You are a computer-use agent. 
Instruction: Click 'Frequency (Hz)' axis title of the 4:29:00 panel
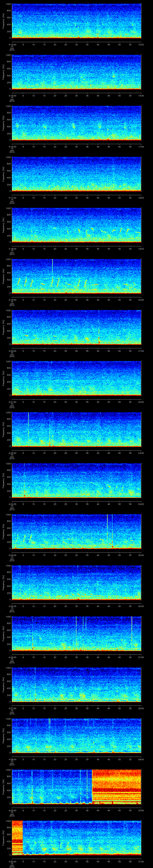[x=3, y=787]
